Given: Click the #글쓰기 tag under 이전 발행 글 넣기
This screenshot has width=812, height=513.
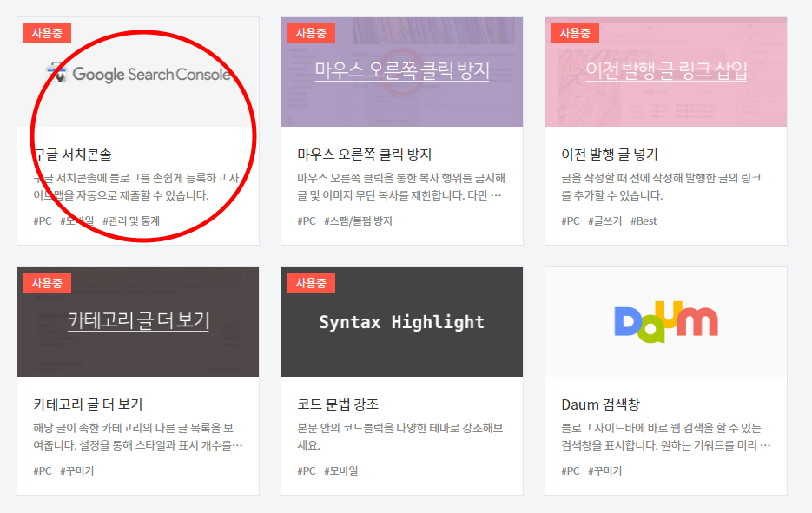Looking at the screenshot, I should (605, 220).
